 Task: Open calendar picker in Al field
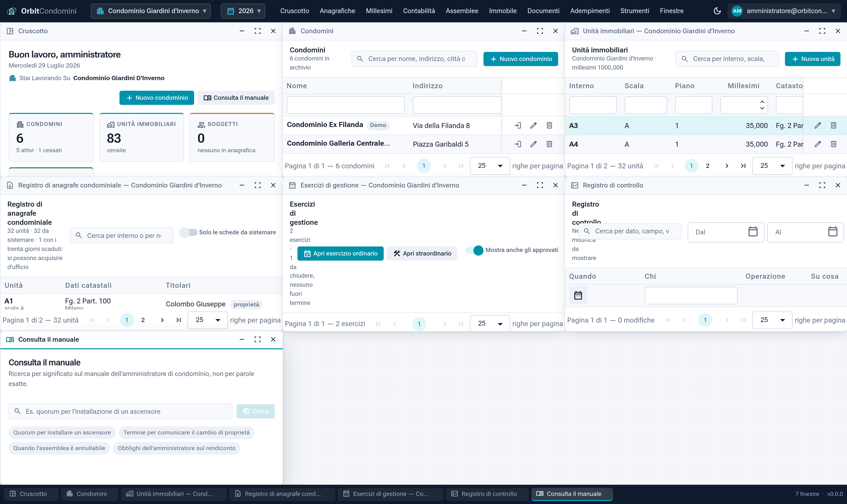[x=833, y=232]
